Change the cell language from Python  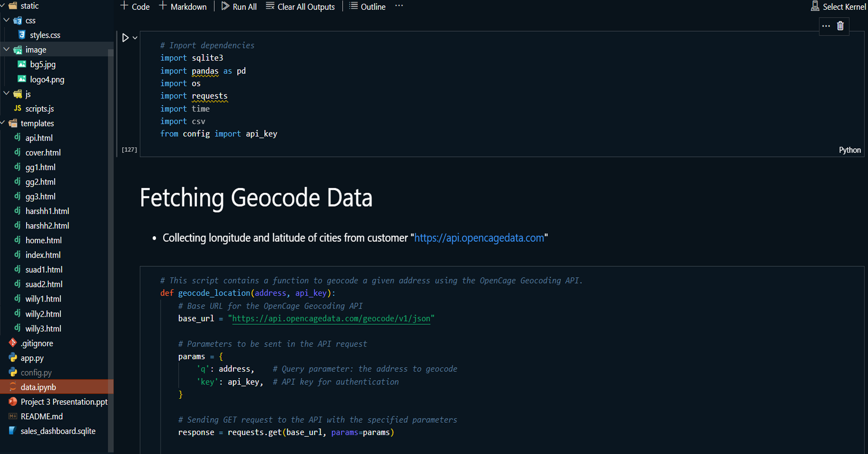click(x=849, y=150)
